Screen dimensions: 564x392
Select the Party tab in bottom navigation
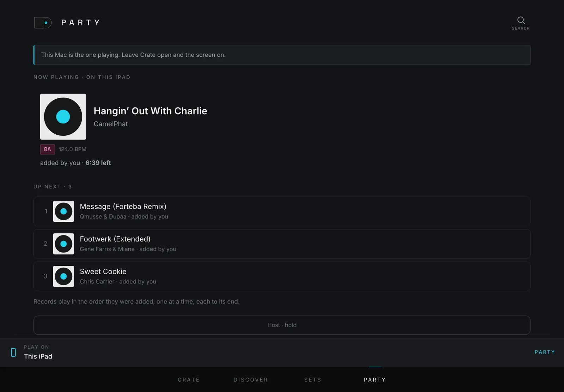tap(375, 380)
